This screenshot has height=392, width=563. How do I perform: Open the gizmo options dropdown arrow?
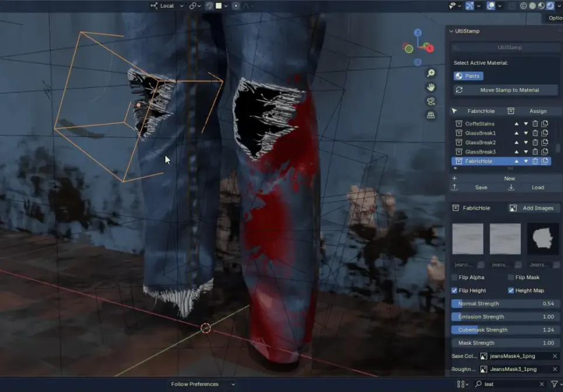pyautogui.click(x=479, y=6)
